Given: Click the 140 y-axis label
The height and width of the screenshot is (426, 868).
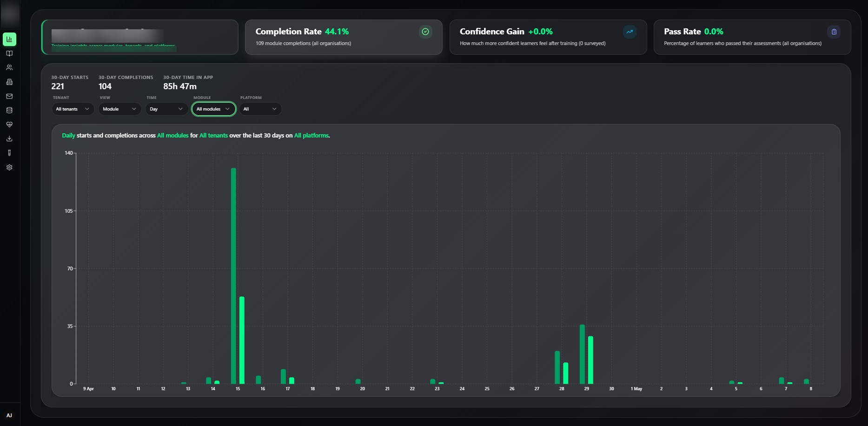Looking at the screenshot, I should click(69, 153).
